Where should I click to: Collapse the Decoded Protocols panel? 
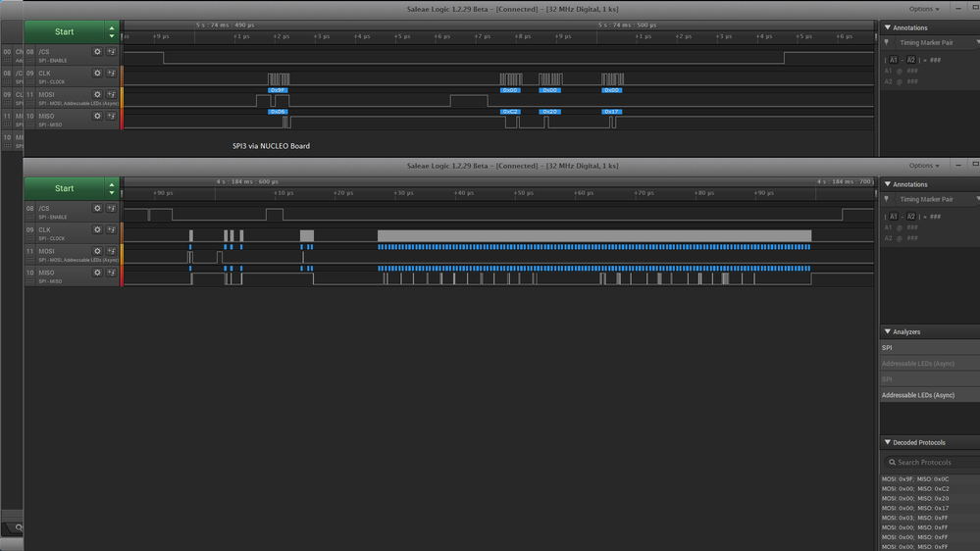click(888, 442)
